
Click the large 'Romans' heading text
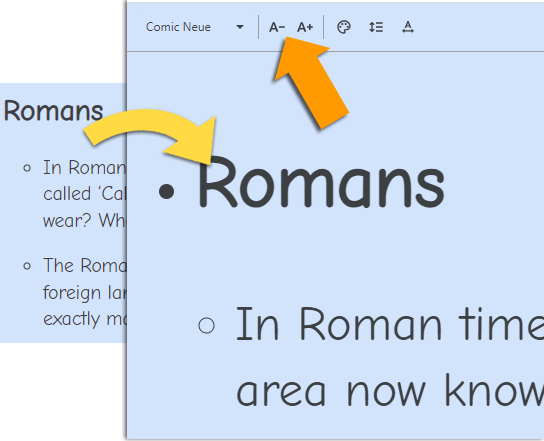point(321,183)
